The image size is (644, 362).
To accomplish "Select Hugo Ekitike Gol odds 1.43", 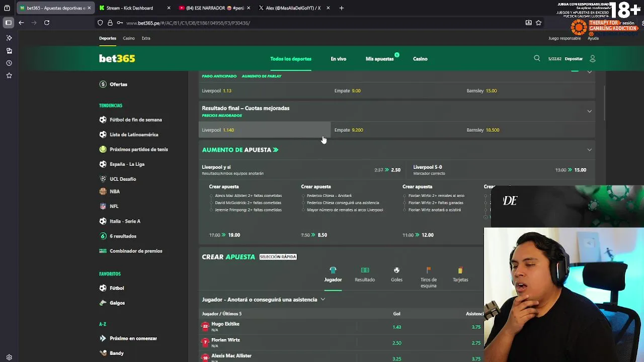I will tap(397, 327).
